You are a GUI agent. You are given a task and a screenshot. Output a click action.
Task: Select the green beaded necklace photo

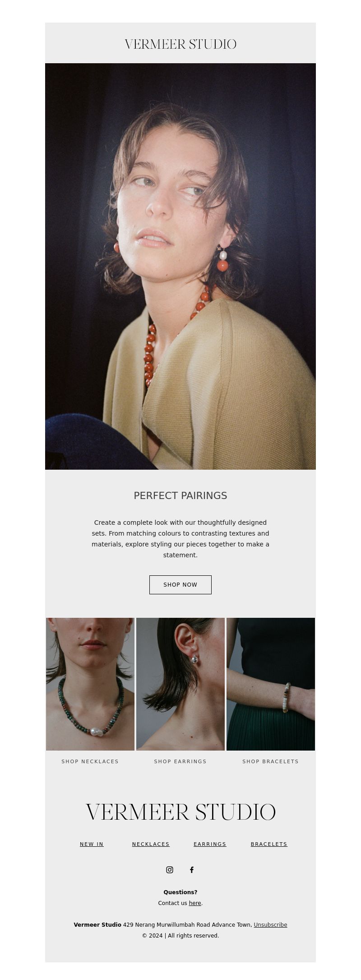pos(90,684)
